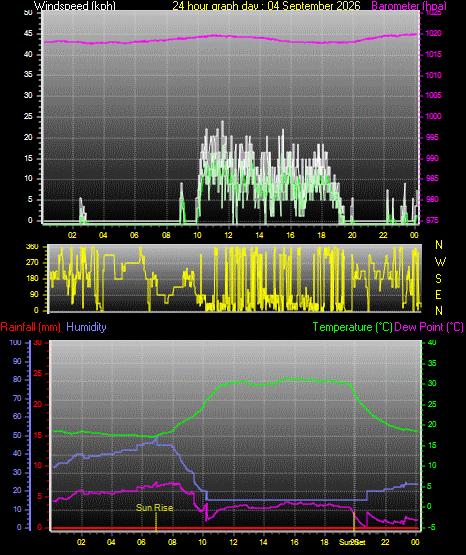
Task: Click the "980" barometer axis value
Action: [x=432, y=199]
